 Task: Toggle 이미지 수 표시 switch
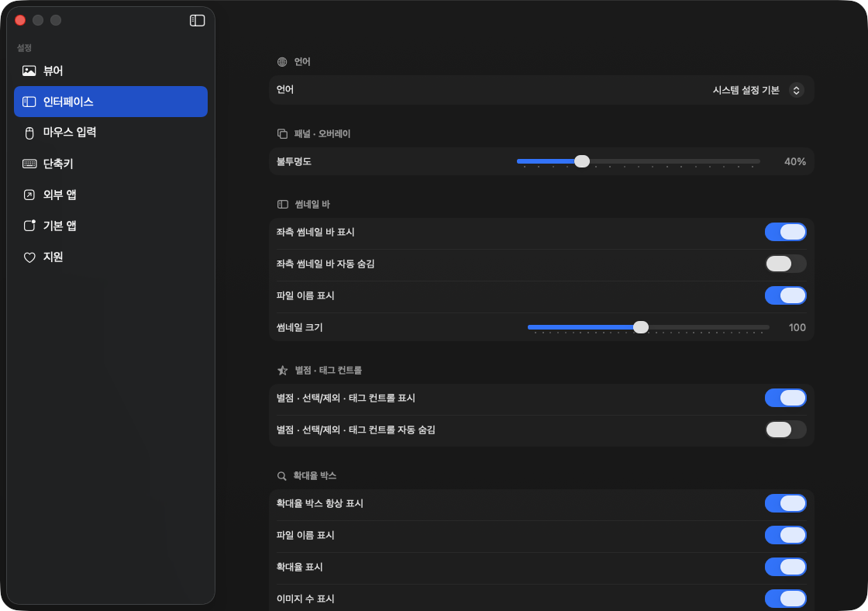point(786,599)
